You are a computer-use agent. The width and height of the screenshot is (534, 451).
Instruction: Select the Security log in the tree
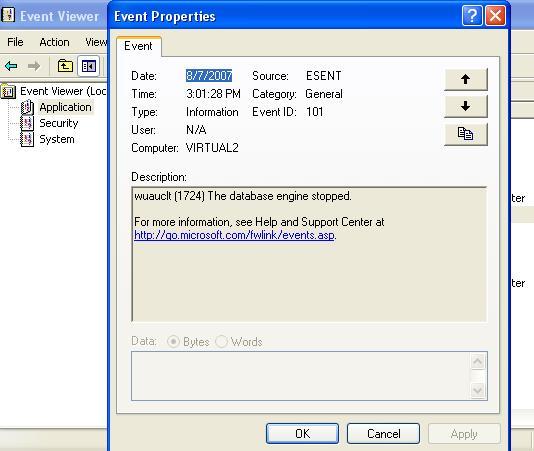[x=59, y=123]
